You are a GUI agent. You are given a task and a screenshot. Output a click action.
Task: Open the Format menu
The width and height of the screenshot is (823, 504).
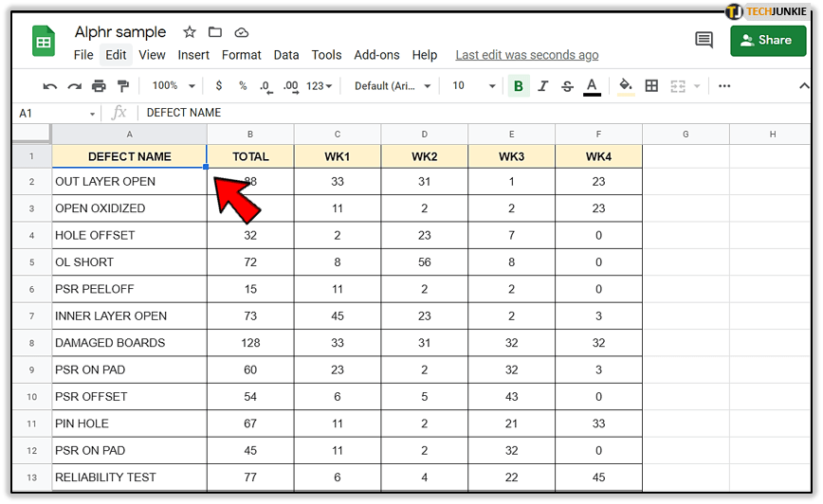coord(242,55)
